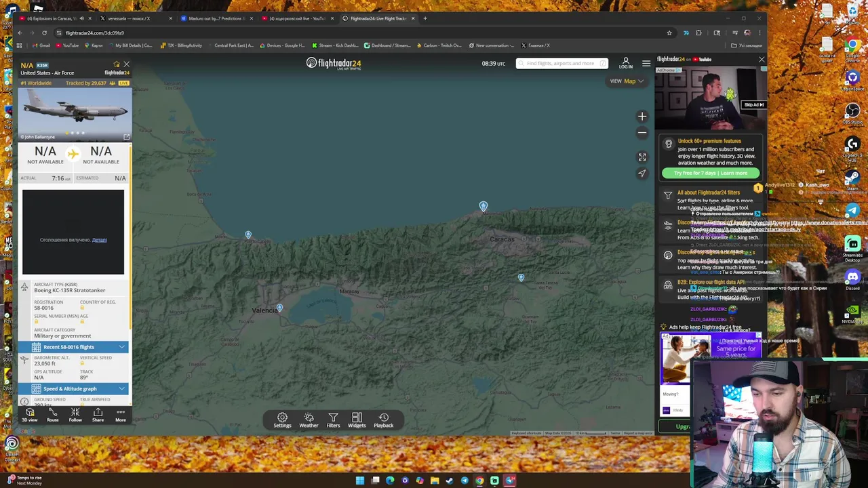Open the Log in account menu
Viewport: 868px width, 488px height.
point(626,63)
